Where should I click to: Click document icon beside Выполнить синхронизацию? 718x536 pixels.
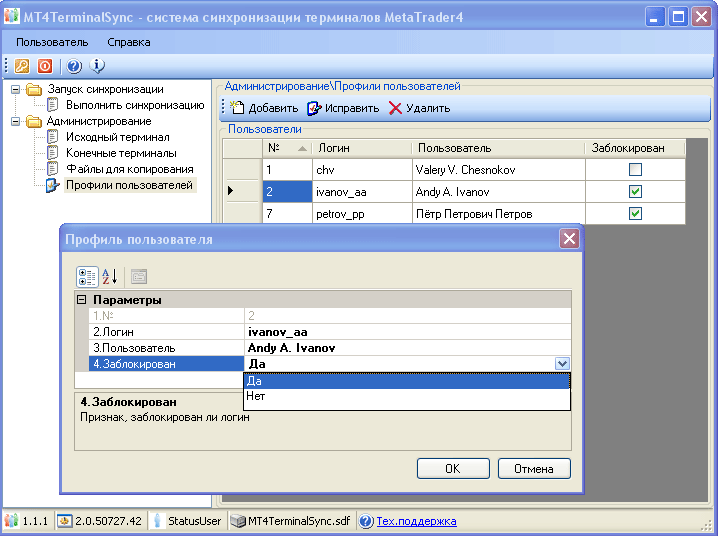[x=53, y=105]
